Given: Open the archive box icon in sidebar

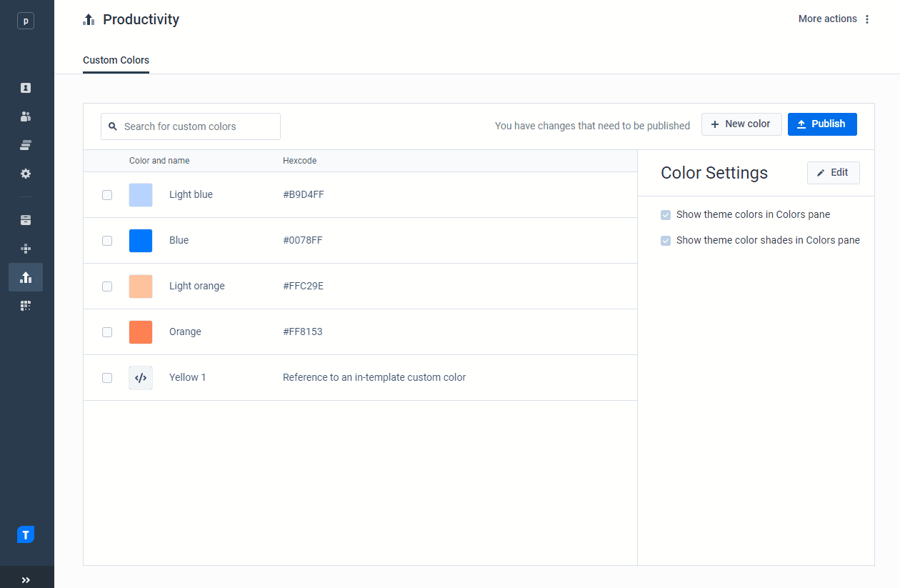Looking at the screenshot, I should (26, 220).
